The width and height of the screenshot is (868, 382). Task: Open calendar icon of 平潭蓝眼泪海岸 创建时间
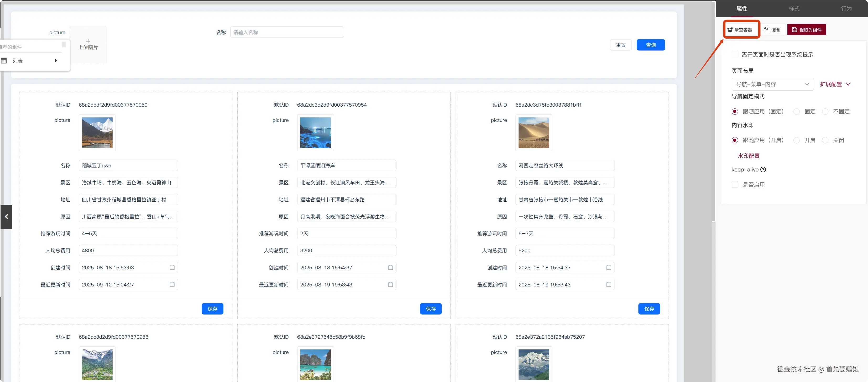click(x=390, y=268)
